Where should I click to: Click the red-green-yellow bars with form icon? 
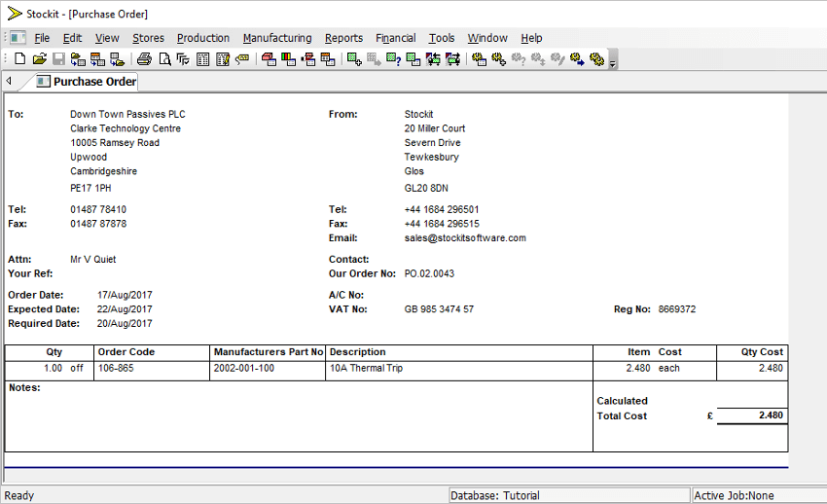tap(289, 59)
